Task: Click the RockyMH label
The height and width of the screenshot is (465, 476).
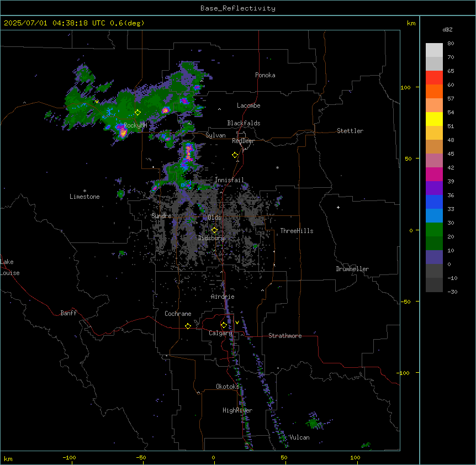Action: [x=135, y=125]
